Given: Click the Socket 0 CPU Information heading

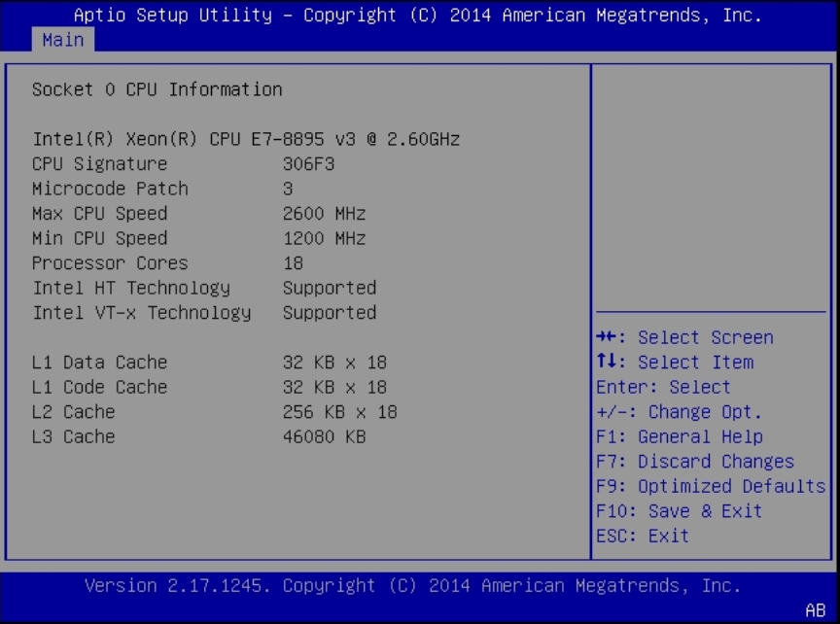Looking at the screenshot, I should [x=157, y=89].
